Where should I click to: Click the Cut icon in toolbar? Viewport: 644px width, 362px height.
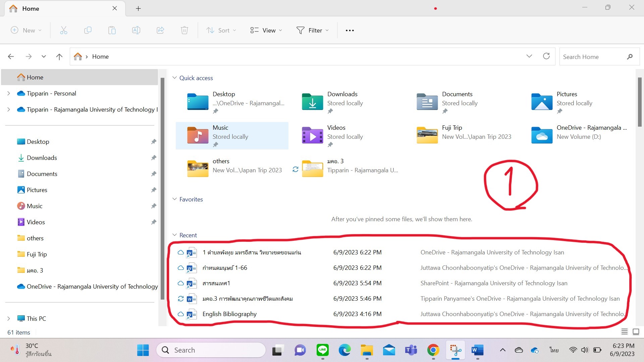click(64, 30)
